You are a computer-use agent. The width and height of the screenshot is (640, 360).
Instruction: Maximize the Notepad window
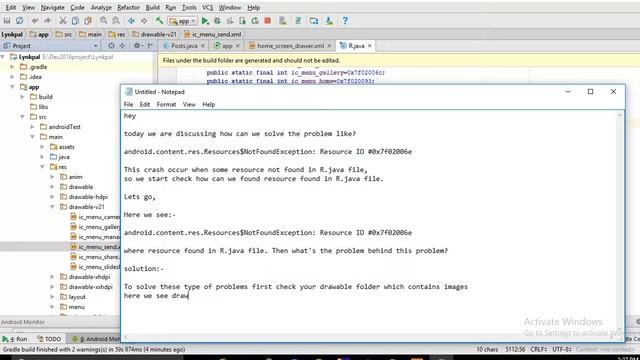click(x=590, y=92)
